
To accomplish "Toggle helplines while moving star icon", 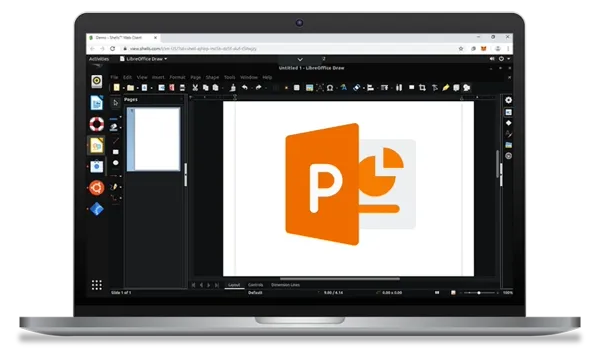I will click(x=286, y=88).
